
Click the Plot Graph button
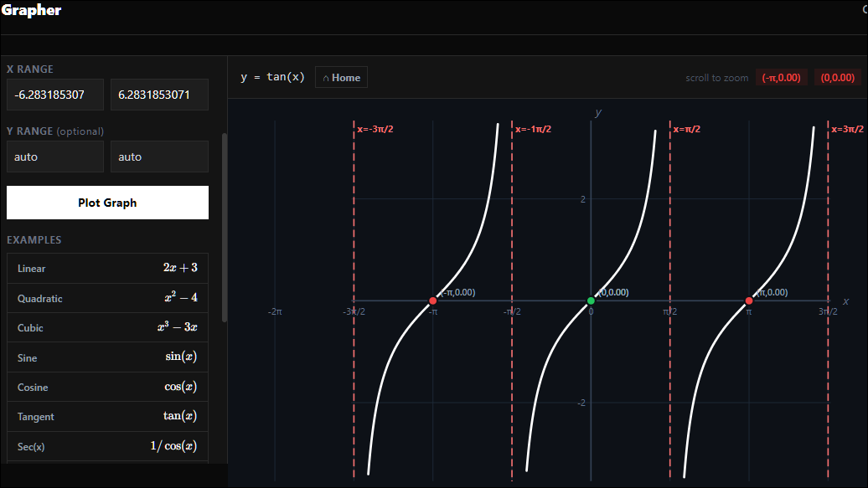click(107, 203)
